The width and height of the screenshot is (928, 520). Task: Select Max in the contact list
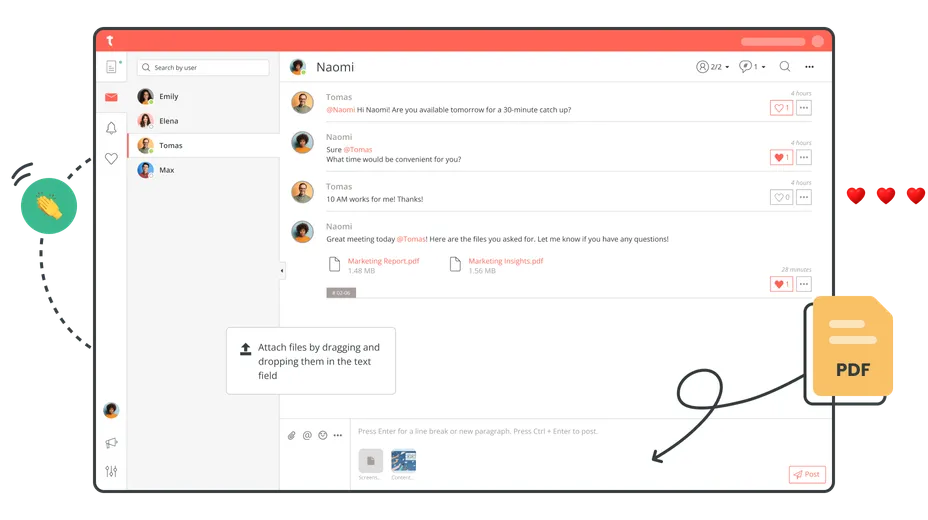[166, 170]
